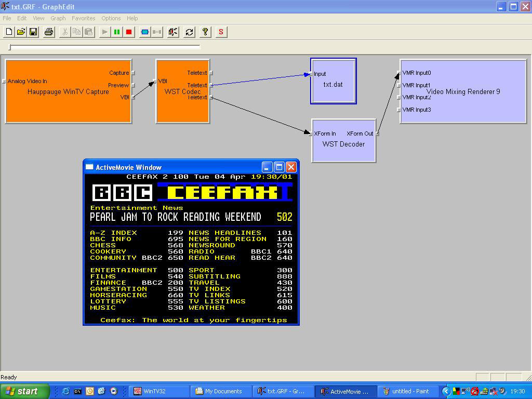Click the VMR Input2 pin
Image resolution: width=532 pixels, height=399 pixels.
click(399, 97)
